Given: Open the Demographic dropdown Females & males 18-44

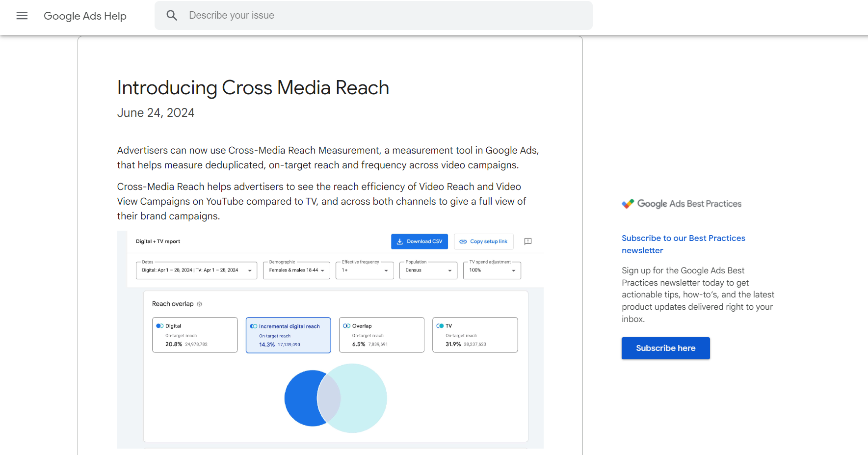Looking at the screenshot, I should tap(296, 270).
